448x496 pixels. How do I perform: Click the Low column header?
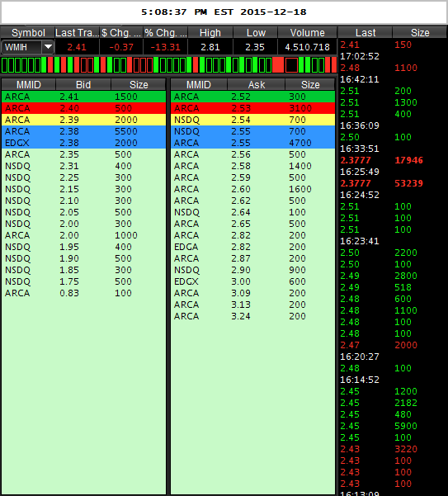(x=255, y=32)
